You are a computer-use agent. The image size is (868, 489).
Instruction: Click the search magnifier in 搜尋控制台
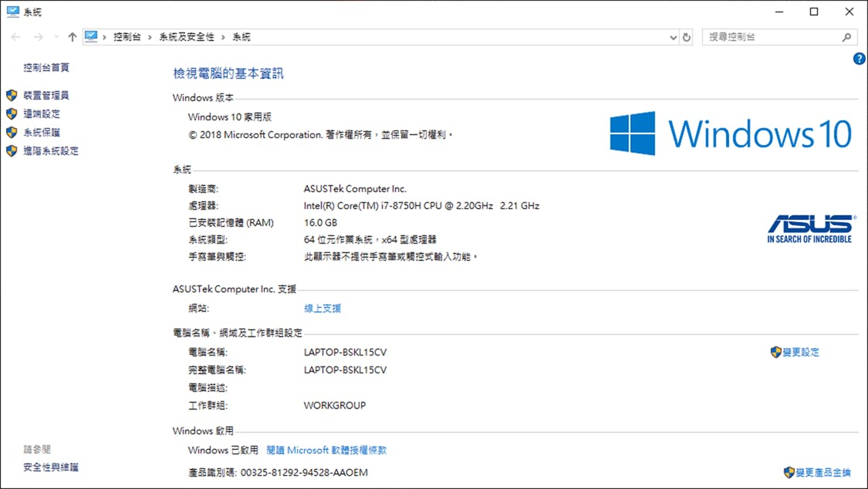tap(846, 35)
